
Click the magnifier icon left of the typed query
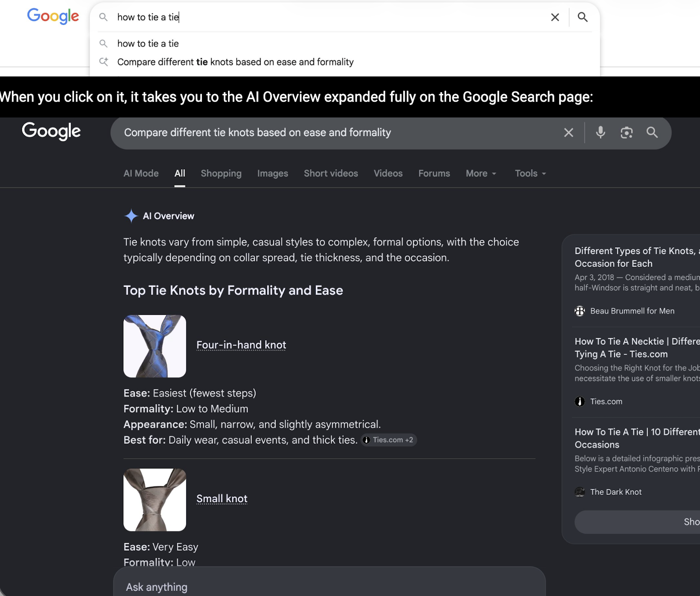coord(103,17)
